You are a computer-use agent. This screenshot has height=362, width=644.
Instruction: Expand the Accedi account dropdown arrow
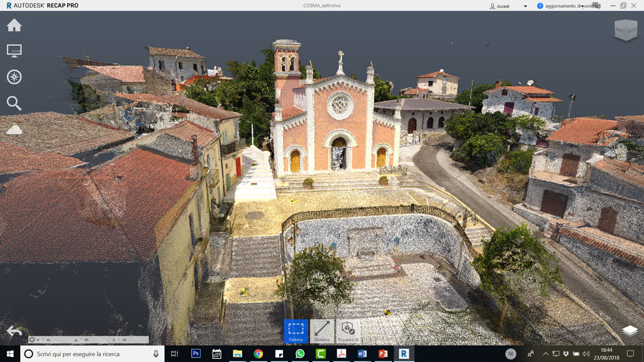click(525, 6)
